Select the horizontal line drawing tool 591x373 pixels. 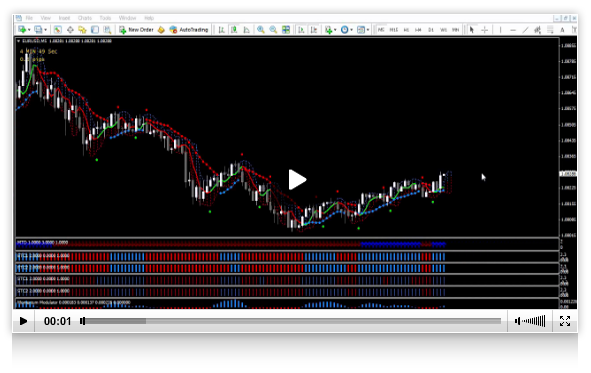pos(513,29)
